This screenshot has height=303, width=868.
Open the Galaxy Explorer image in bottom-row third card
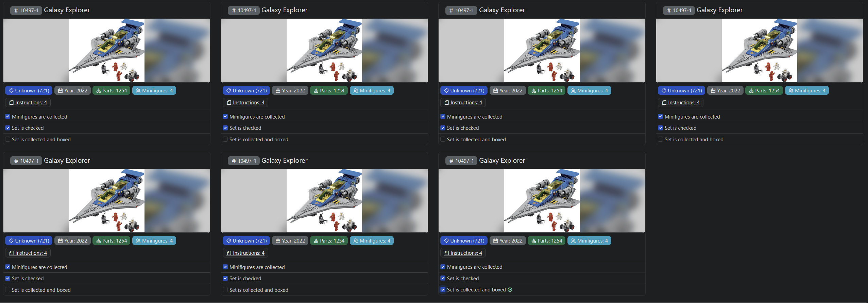(x=542, y=201)
